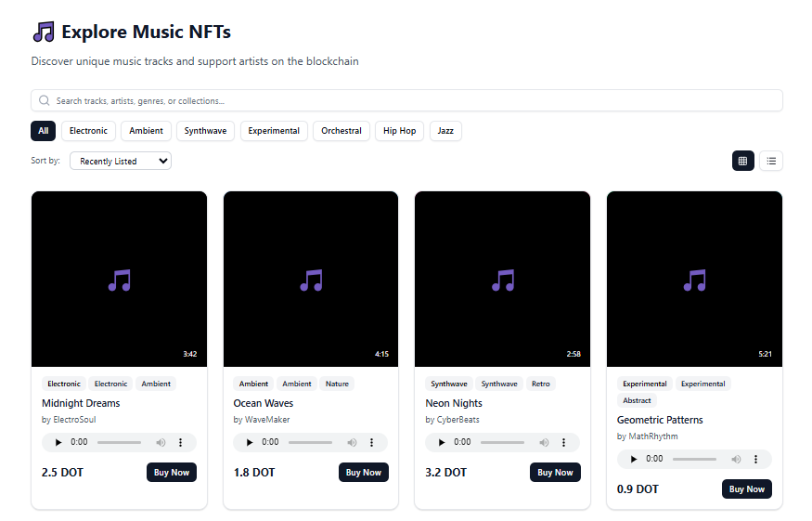Screen dimensions: 812x521
Task: Open the Midnight Dreams track title
Action: pyautogui.click(x=81, y=403)
